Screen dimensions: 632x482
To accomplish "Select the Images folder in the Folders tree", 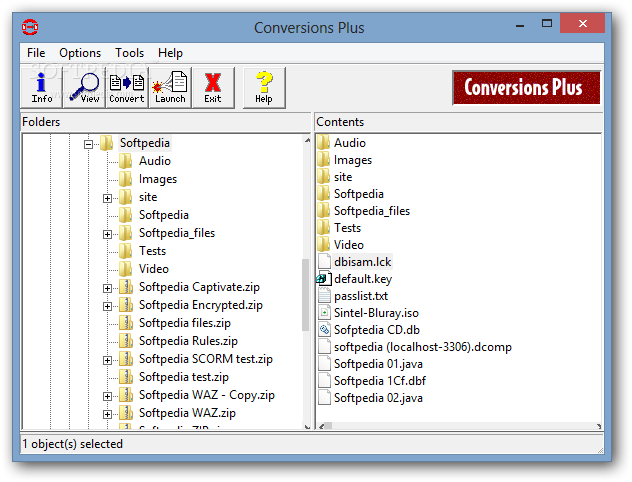I will coord(158,179).
